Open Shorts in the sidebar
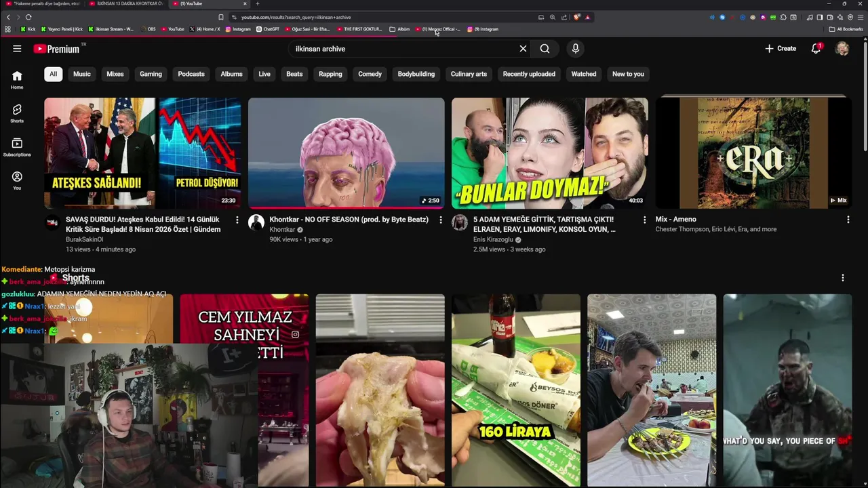This screenshot has height=488, width=868. (17, 113)
